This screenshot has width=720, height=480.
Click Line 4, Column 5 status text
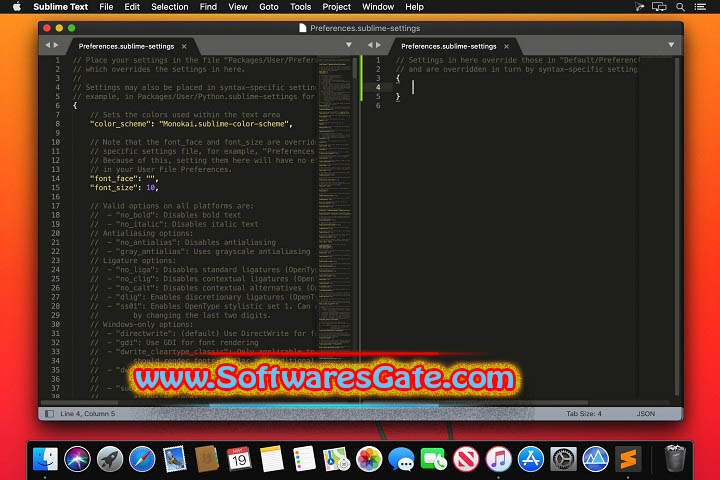pyautogui.click(x=88, y=413)
